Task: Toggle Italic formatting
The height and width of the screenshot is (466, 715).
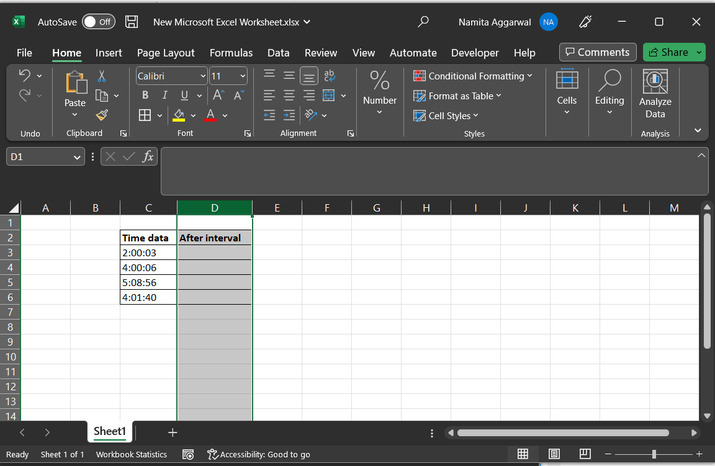Action: tap(164, 95)
